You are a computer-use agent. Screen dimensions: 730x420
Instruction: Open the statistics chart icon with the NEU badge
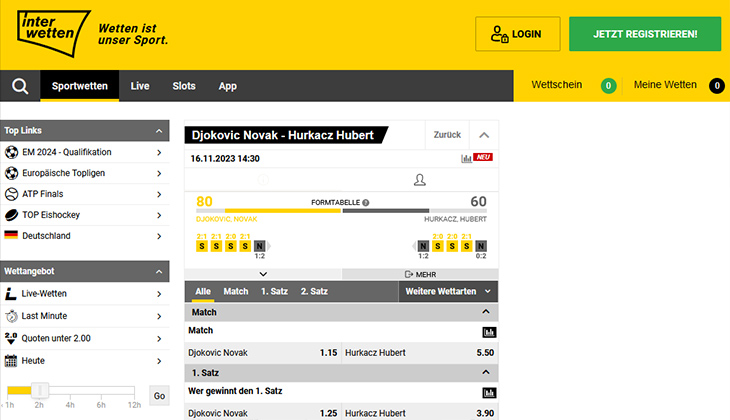pyautogui.click(x=466, y=158)
